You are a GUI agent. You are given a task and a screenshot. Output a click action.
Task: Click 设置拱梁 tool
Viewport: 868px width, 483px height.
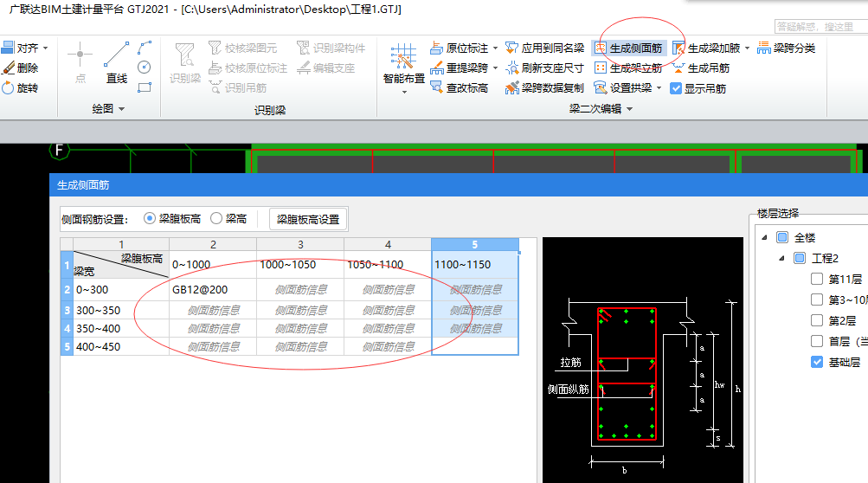(x=623, y=88)
